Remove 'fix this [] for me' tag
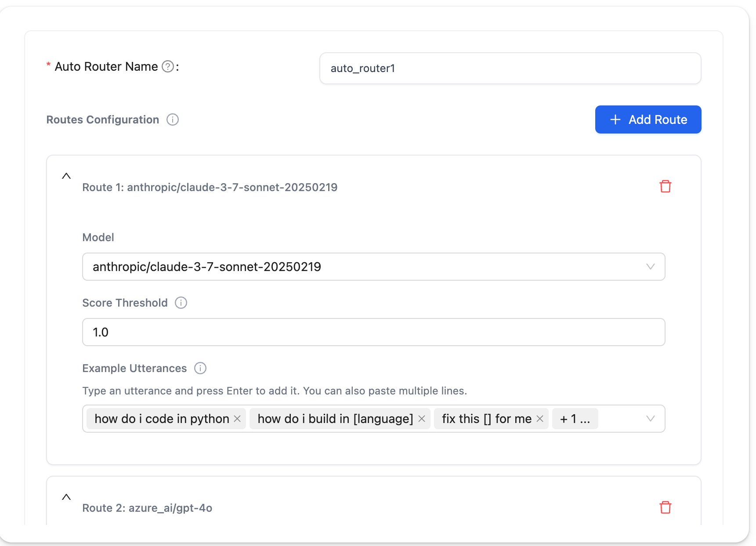This screenshot has height=546, width=756. pos(540,419)
